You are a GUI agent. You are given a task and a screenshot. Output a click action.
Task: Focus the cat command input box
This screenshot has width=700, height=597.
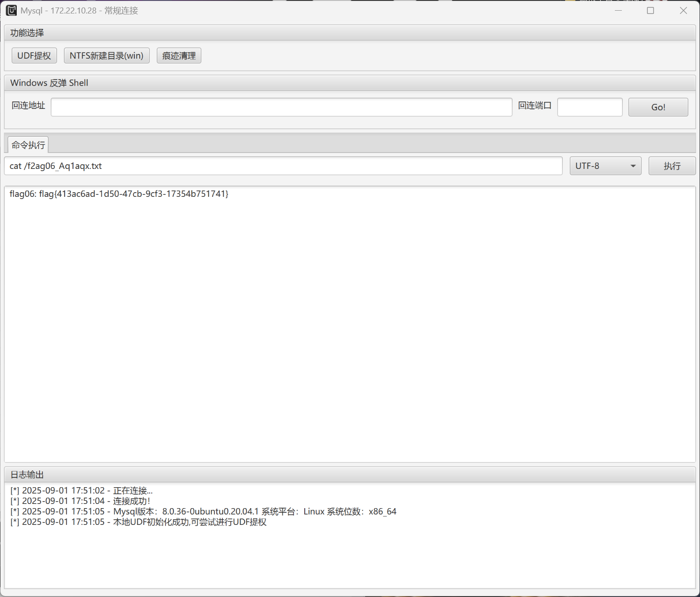click(x=283, y=166)
